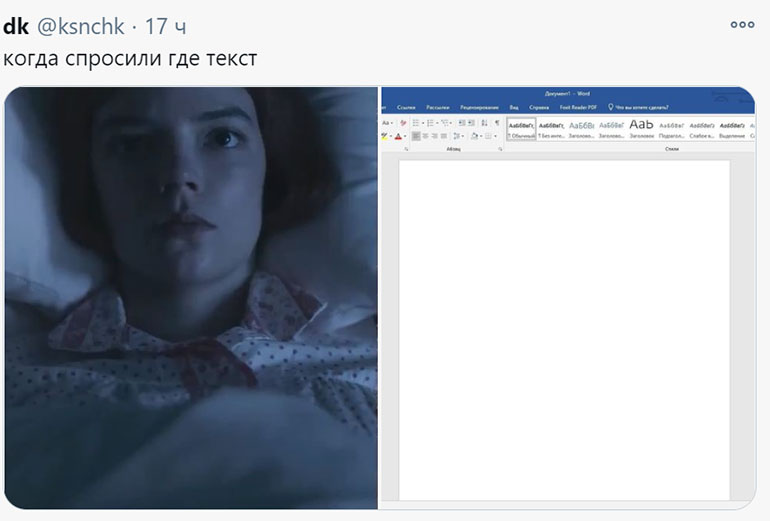Click the Абзац group label
The width and height of the screenshot is (770, 521).
pos(453,149)
